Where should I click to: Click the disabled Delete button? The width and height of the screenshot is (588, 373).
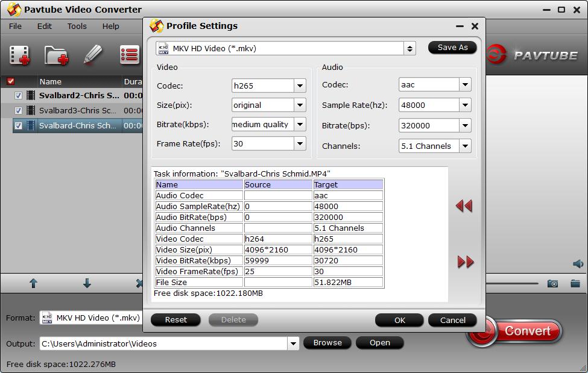[x=233, y=320]
